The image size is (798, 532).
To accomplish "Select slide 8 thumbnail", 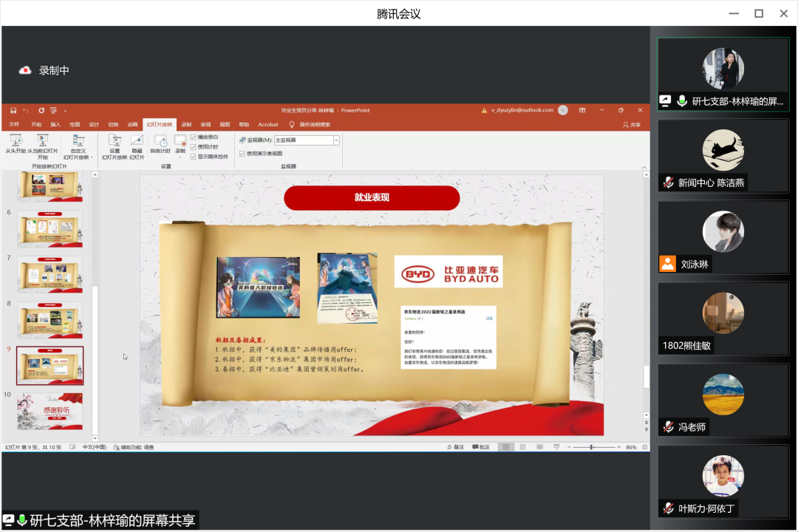I will coord(50,320).
